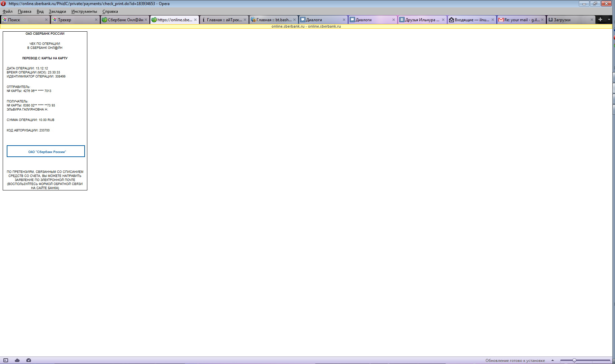Click the ОАО "Сбербанк России" stamp box
The width and height of the screenshot is (615, 364).
pos(46,151)
